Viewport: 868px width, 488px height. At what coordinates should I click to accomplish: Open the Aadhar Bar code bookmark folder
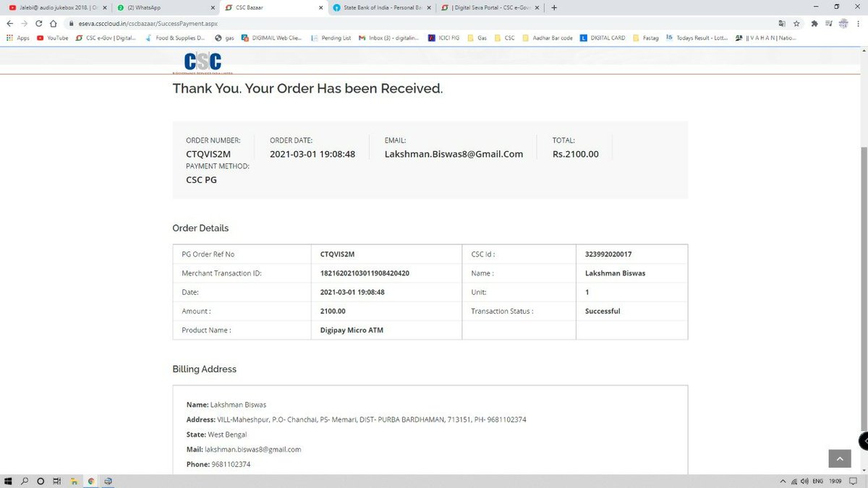548,38
